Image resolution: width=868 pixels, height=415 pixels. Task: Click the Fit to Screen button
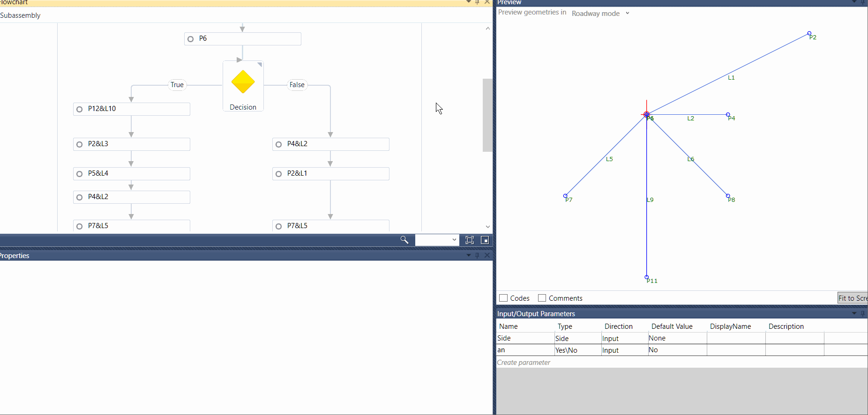[x=853, y=298]
